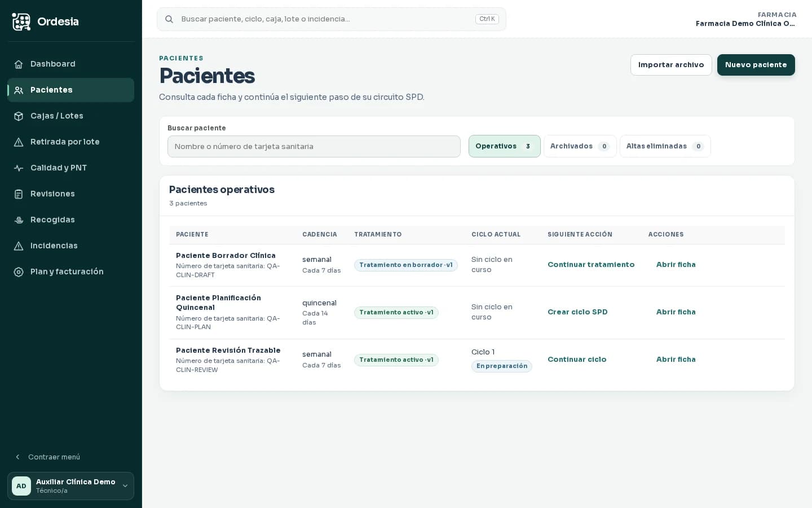812x508 pixels.
Task: Click the Ordesia logo icon
Action: tap(21, 21)
